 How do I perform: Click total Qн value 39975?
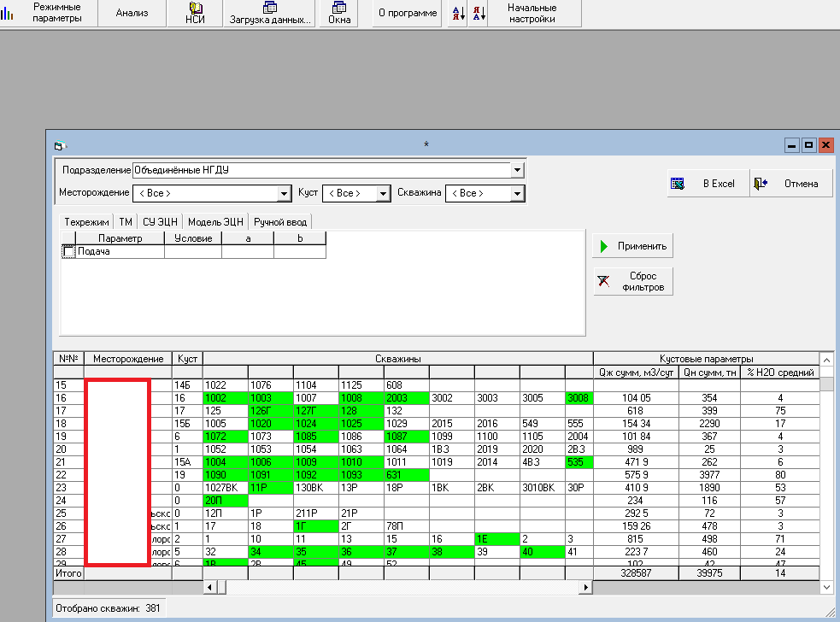709,572
